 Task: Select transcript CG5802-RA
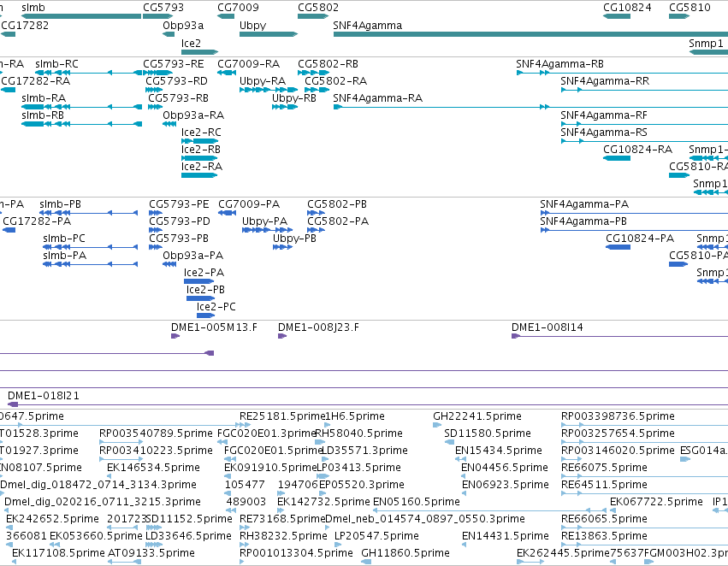317,90
